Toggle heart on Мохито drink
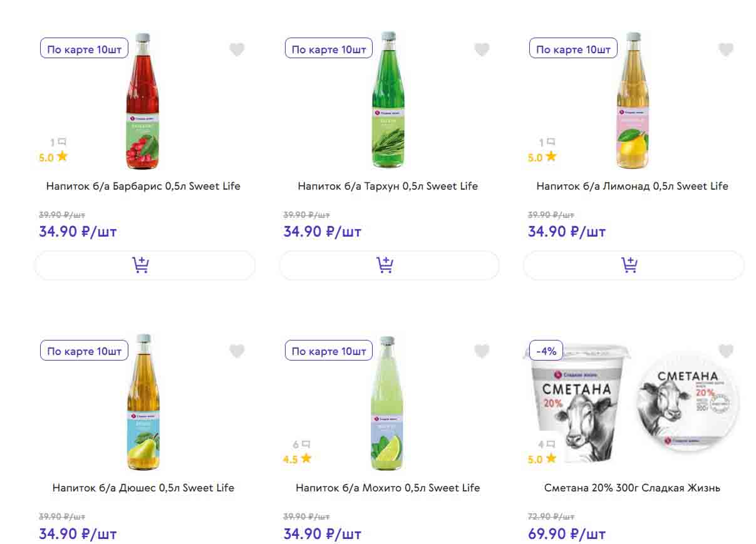756x544 pixels. pos(482,351)
